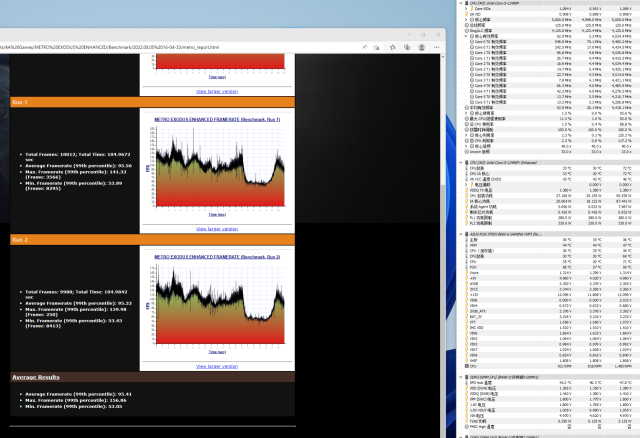Viewport: 640px width, 438px height.
Task: Collapse the ASUS ROG STRIX sensor group
Action: [x=461, y=234]
